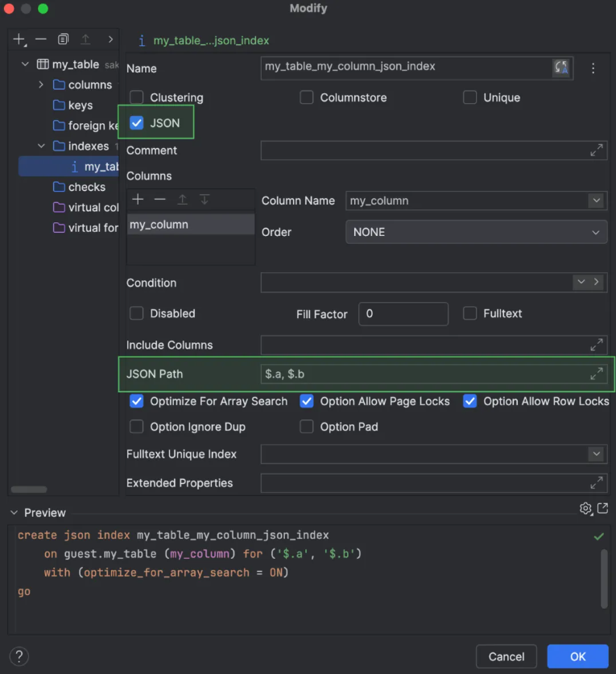
Task: Click the JSON Path input field
Action: tap(423, 374)
